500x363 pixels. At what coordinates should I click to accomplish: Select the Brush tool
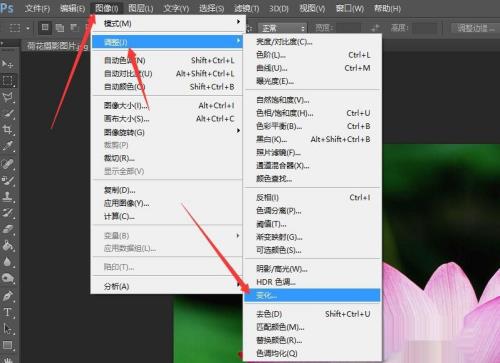click(7, 180)
